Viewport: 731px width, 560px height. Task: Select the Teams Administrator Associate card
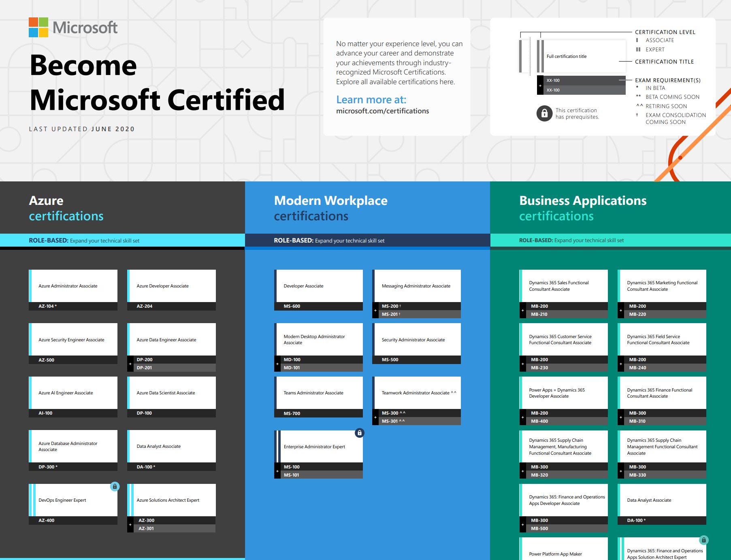pos(319,393)
